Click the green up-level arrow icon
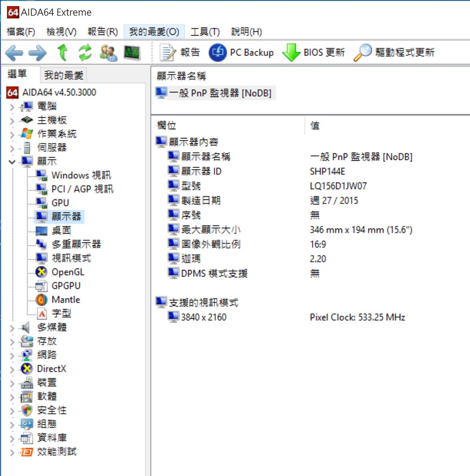Image resolution: width=470 pixels, height=476 pixels. pos(62,53)
